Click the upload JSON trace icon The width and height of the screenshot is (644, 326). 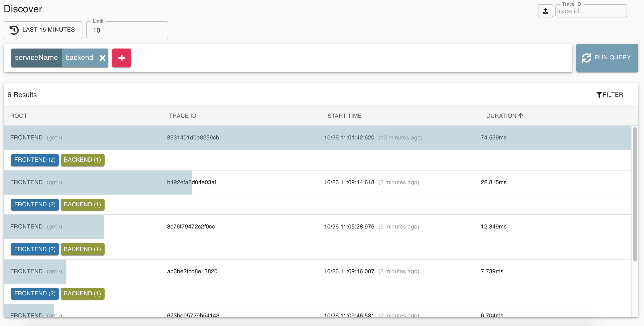coord(545,11)
